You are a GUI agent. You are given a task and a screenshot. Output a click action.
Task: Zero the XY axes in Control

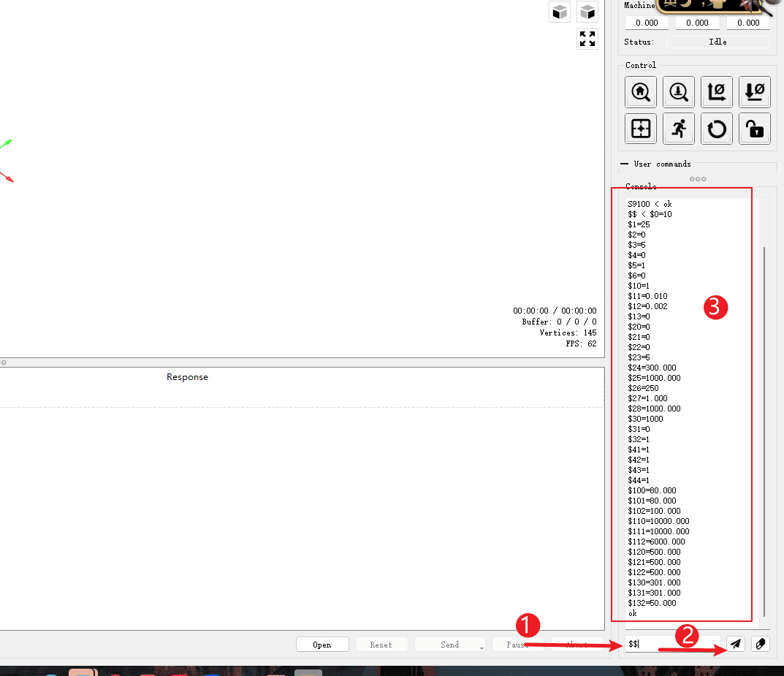click(717, 91)
